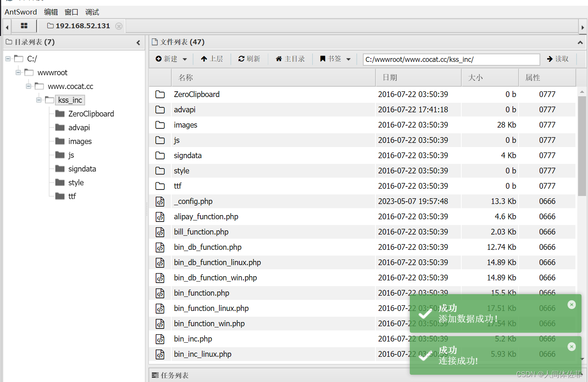This screenshot has height=382, width=588.
Task: Select js folder in directory tree
Action: [x=71, y=155]
